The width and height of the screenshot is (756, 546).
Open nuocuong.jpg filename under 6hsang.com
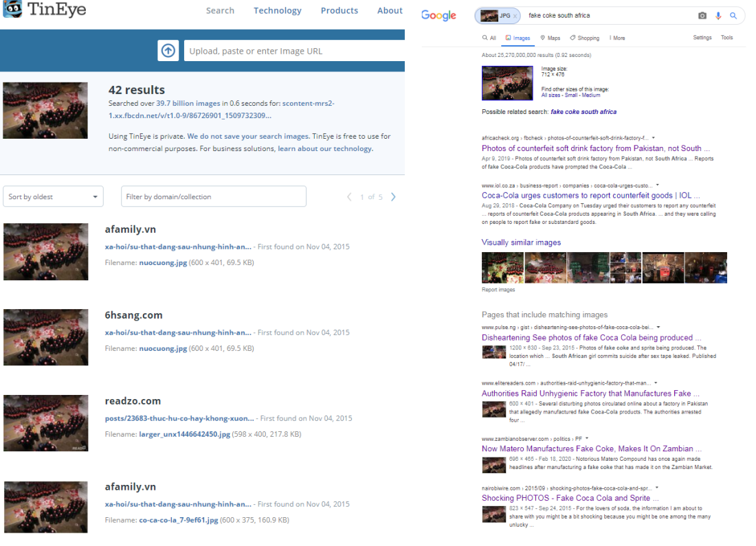point(163,348)
